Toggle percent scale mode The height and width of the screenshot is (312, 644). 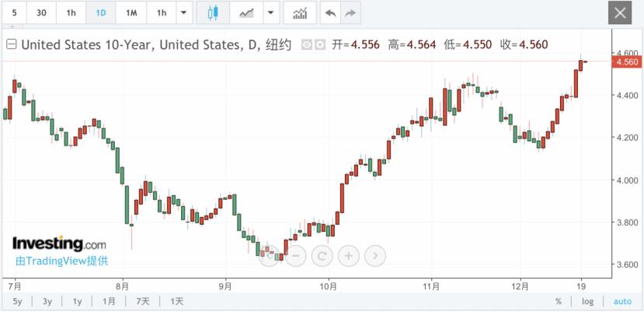click(559, 302)
